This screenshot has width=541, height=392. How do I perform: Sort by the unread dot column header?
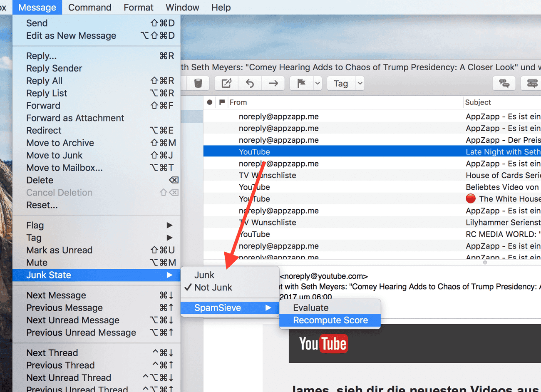point(210,102)
